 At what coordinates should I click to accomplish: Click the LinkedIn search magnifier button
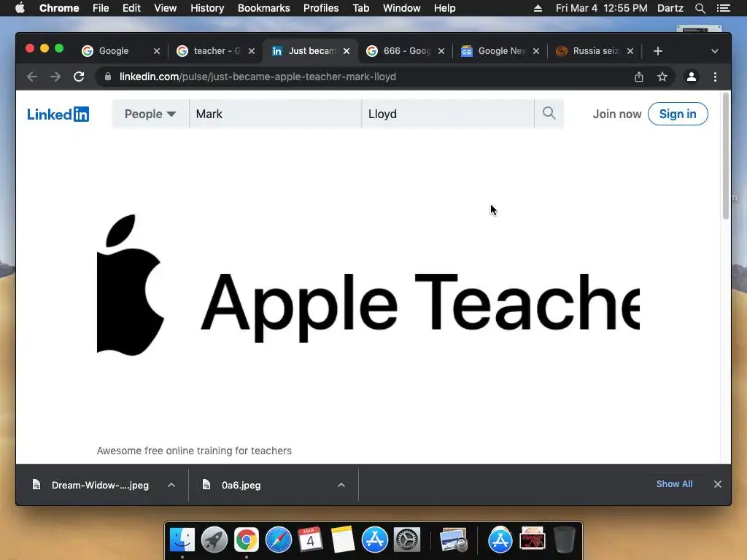[x=549, y=114]
